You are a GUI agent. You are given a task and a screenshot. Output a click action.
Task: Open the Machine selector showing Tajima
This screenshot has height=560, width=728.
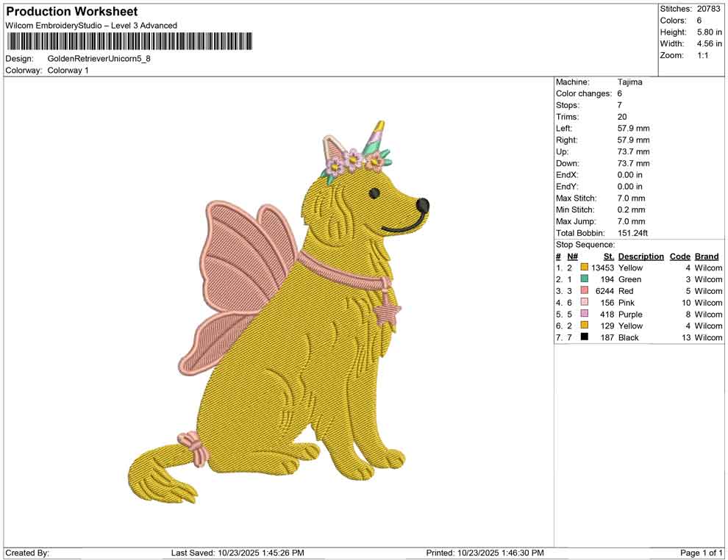[x=629, y=82]
